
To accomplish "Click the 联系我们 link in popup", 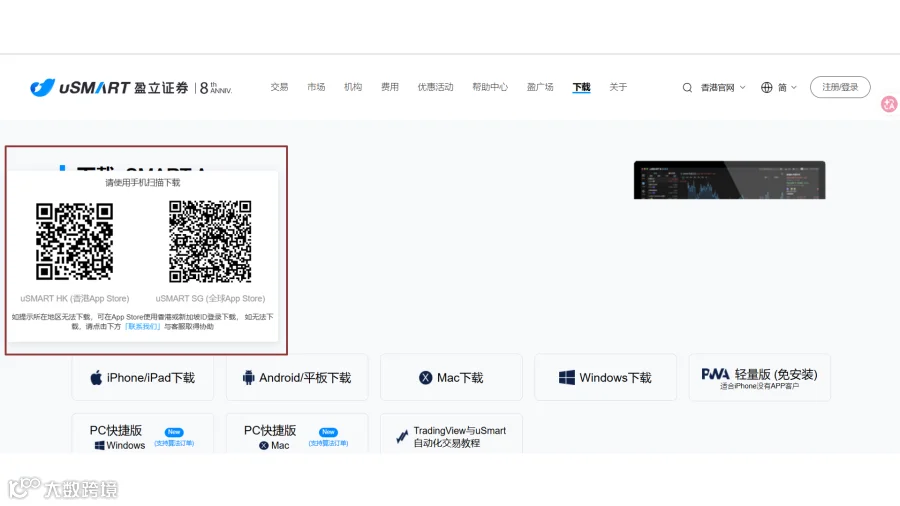I will click(142, 326).
